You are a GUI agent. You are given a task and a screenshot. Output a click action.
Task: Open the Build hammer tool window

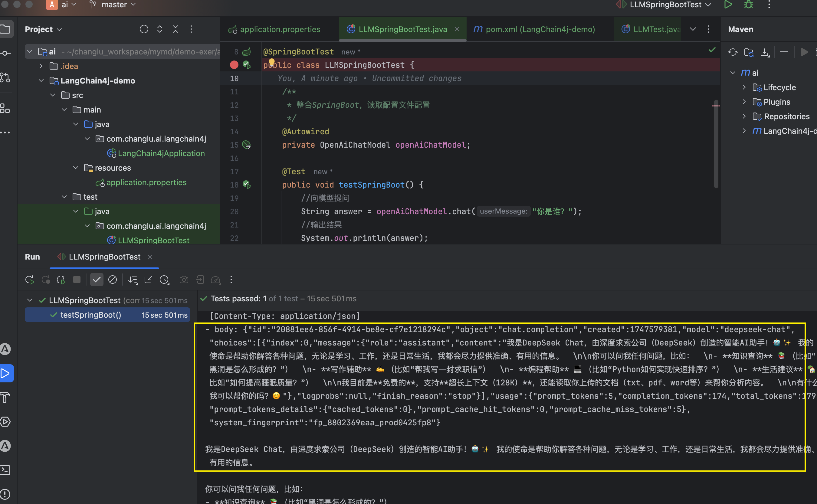click(6, 398)
